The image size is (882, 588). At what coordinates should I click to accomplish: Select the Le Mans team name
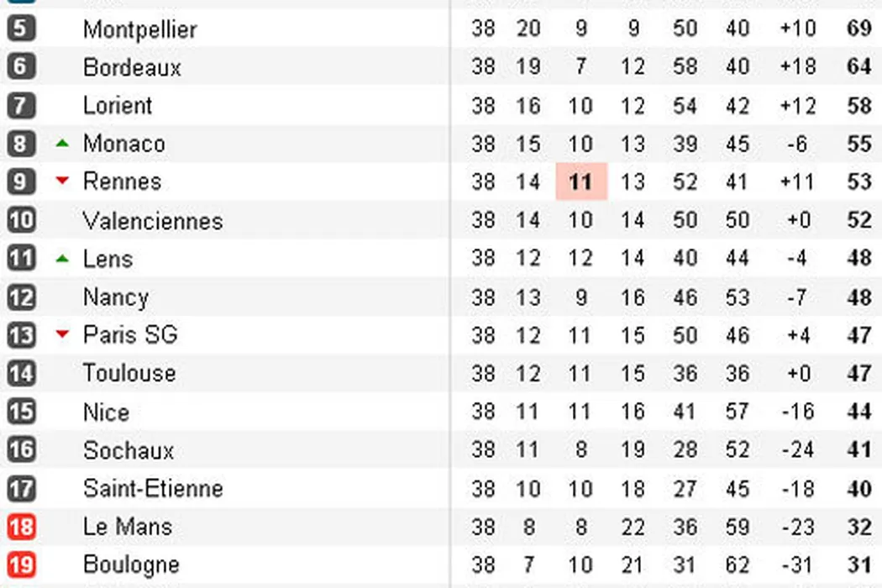coord(128,527)
